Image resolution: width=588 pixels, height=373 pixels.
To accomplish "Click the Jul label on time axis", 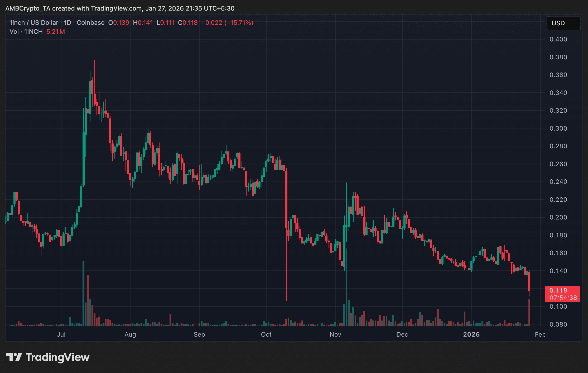I will [61, 334].
